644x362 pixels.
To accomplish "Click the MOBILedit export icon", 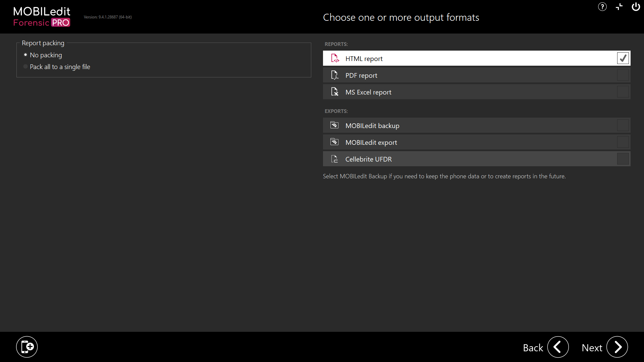I will pos(334,142).
